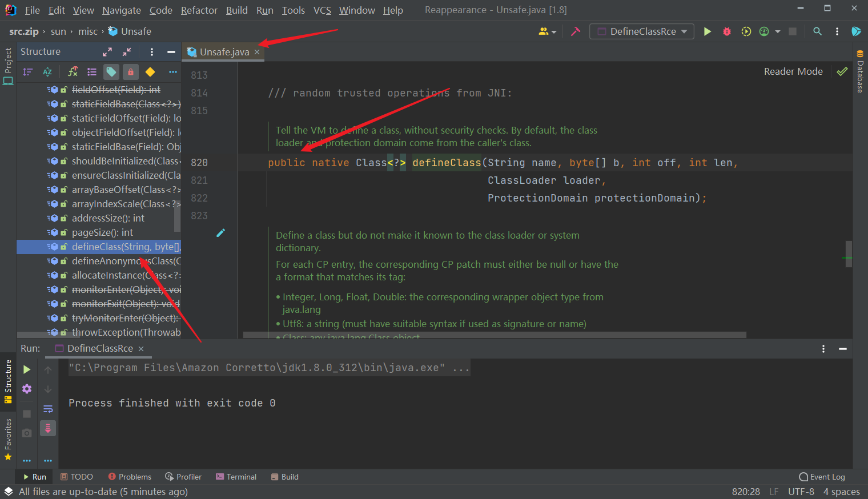868x499 pixels.
Task: Sort Structure members alphabetically
Action: [x=47, y=72]
